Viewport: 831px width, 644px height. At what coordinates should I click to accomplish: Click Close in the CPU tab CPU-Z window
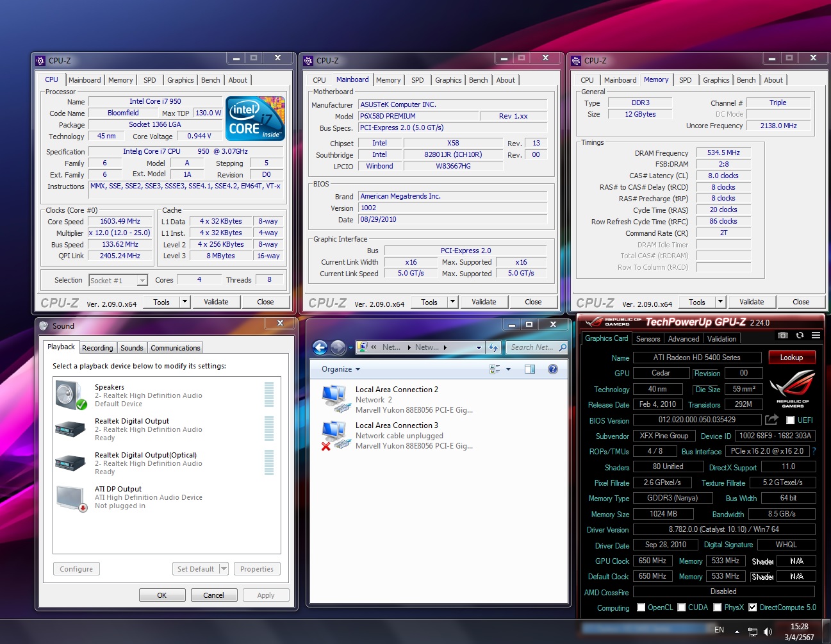click(x=265, y=302)
